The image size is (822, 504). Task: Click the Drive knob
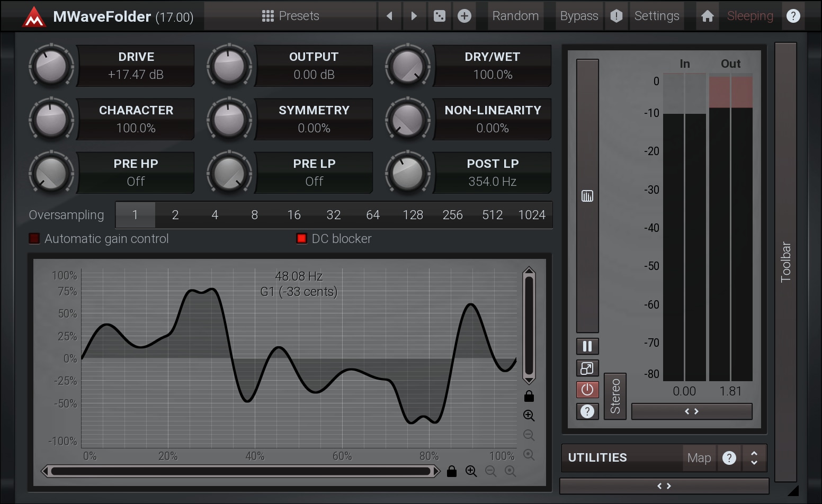tap(51, 66)
